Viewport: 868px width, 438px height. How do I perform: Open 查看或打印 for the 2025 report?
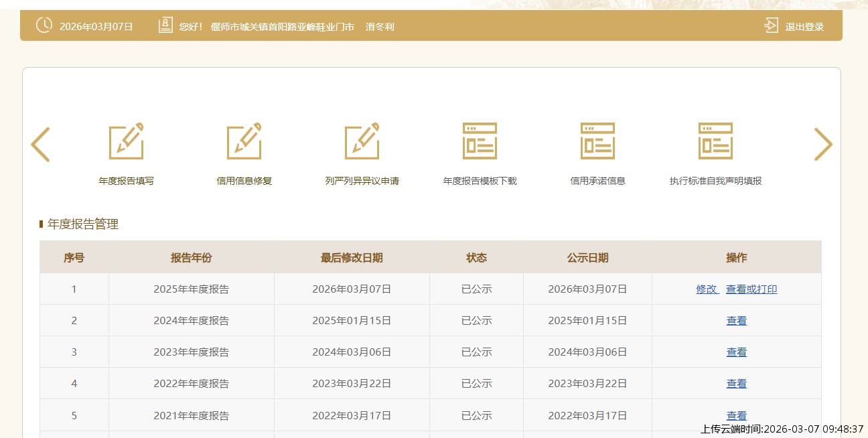pyautogui.click(x=751, y=289)
